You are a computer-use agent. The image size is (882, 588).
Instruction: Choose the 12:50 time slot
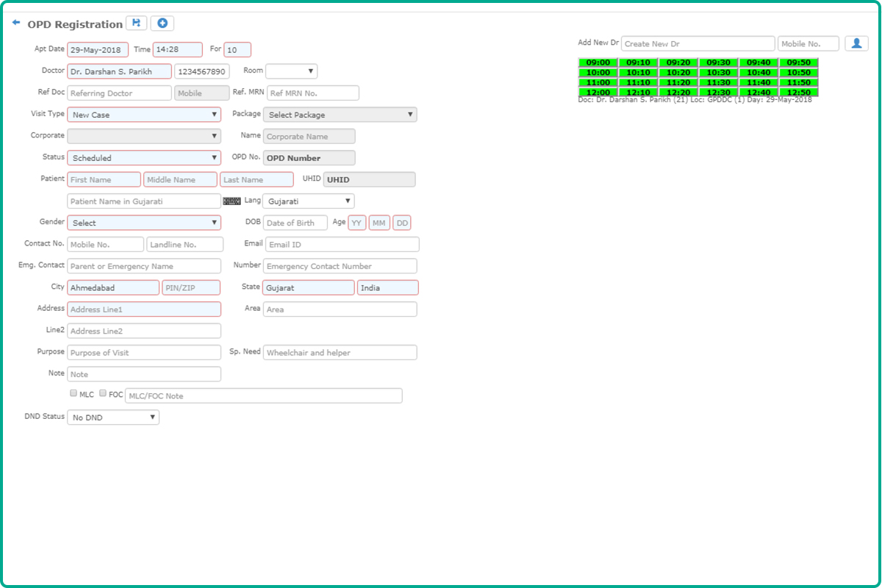click(x=798, y=93)
